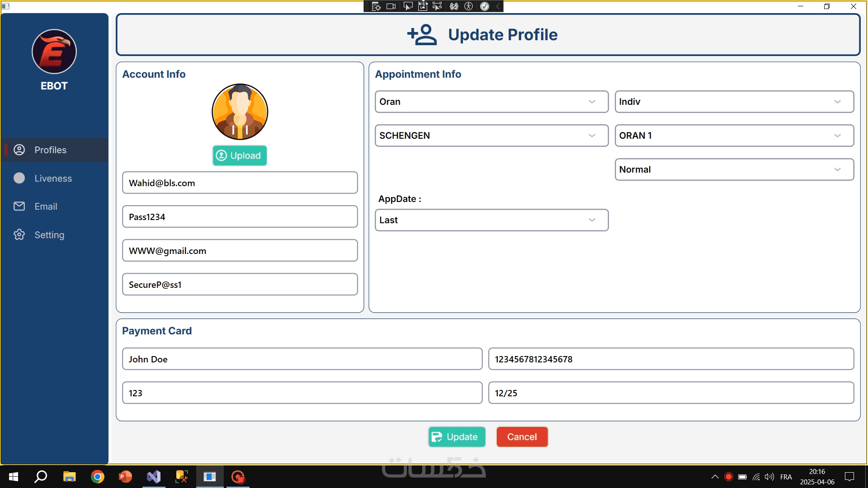Open Chrome from the taskbar
This screenshot has width=868, height=488.
pyautogui.click(x=97, y=477)
